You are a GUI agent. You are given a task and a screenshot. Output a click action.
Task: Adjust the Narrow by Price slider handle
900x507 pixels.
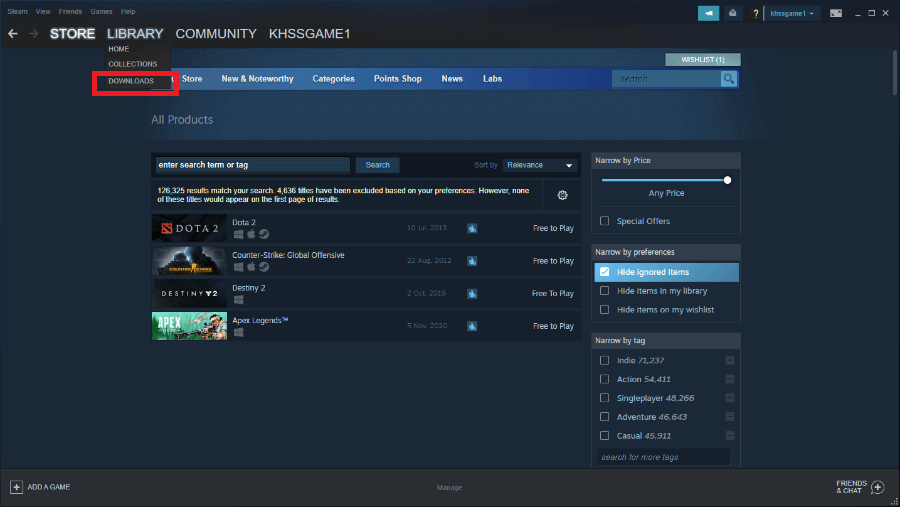727,180
